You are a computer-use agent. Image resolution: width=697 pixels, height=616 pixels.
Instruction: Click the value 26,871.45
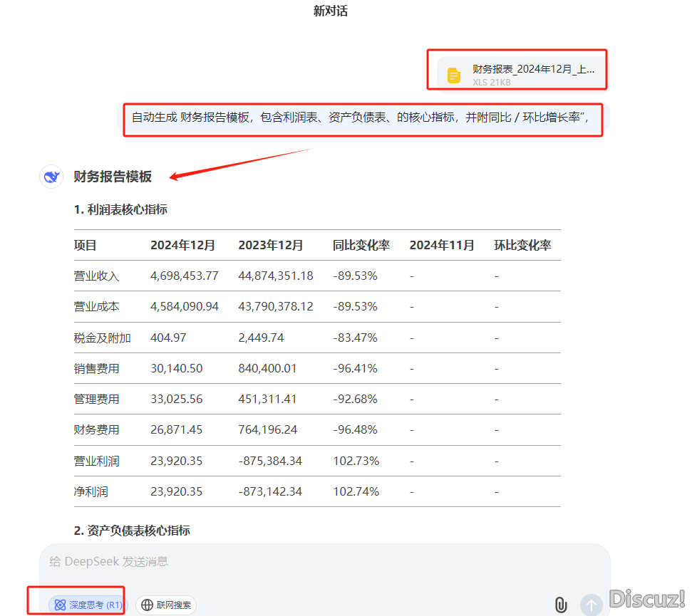[x=177, y=429]
